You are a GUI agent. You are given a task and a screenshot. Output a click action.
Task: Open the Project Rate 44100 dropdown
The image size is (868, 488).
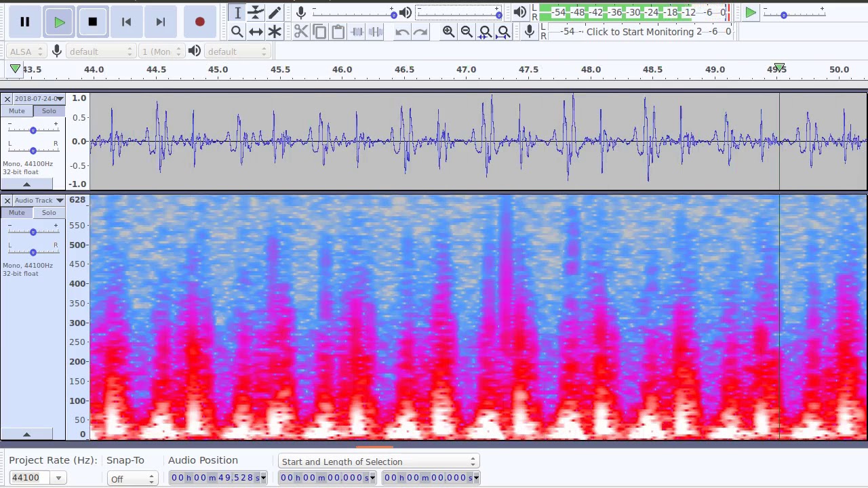[x=58, y=478]
